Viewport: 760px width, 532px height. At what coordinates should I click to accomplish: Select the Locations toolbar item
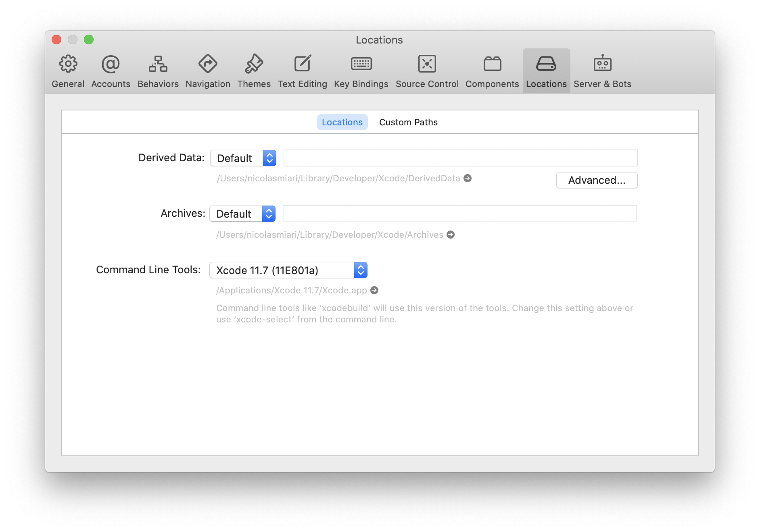pyautogui.click(x=546, y=71)
